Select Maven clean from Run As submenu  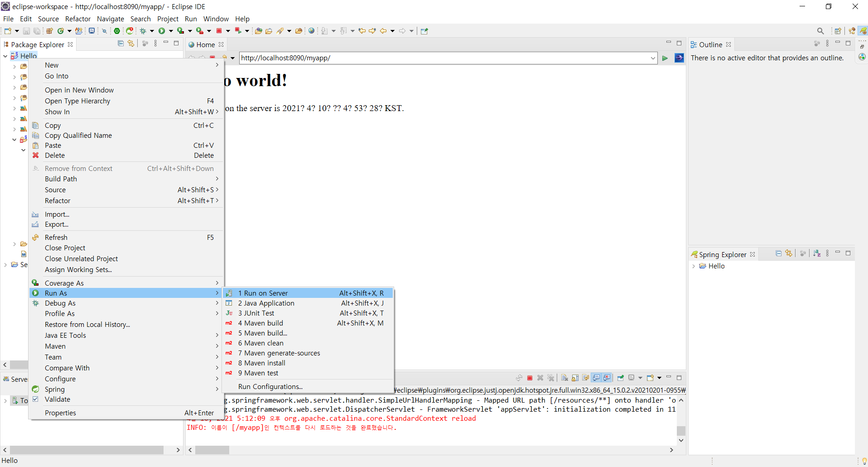coord(308,343)
